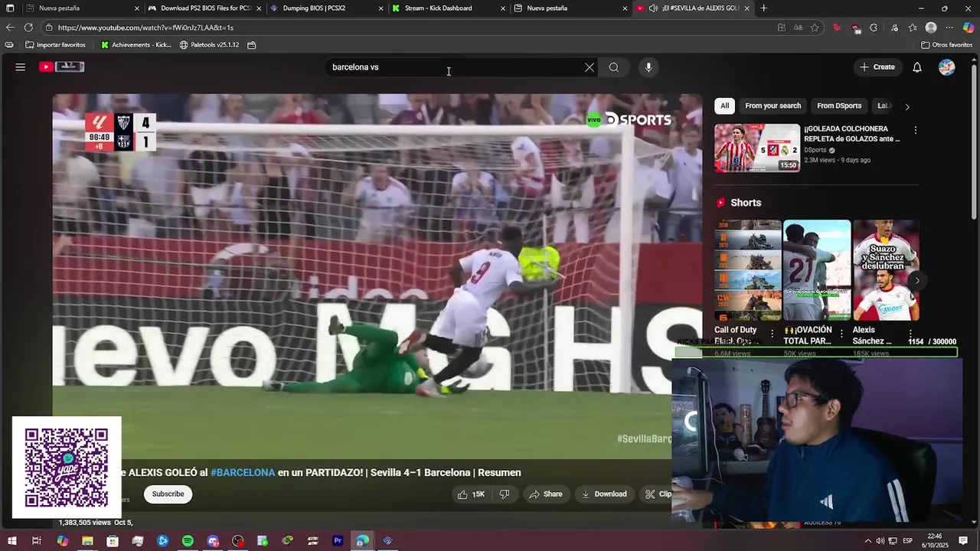Open the Paletools v25.1.12 bookmark

[209, 45]
